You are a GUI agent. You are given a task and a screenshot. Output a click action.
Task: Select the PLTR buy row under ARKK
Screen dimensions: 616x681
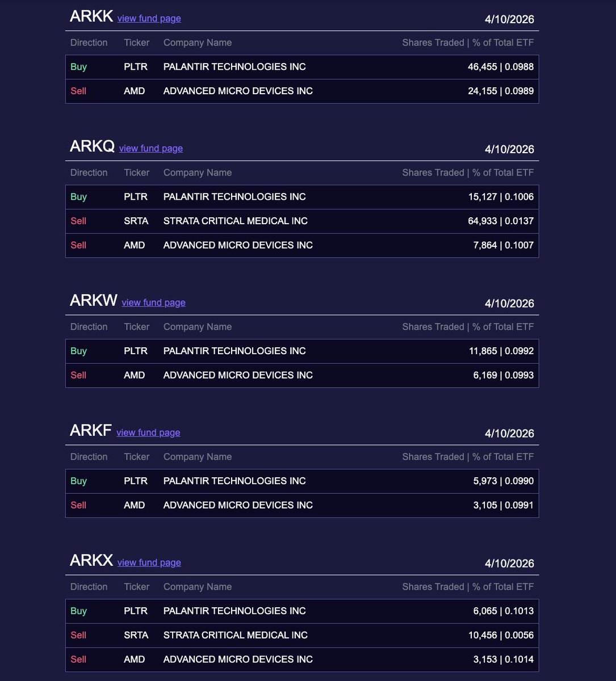pyautogui.click(x=302, y=67)
